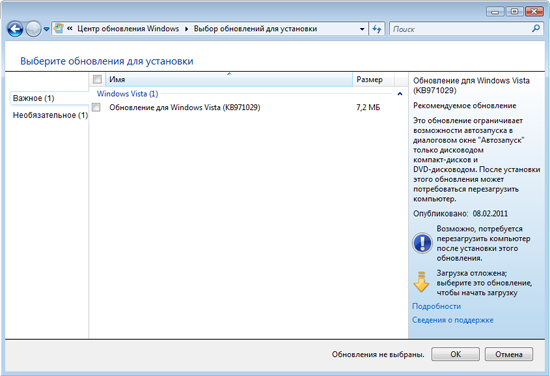Click the Forward navigation arrow button
This screenshot has width=550, height=376.
pyautogui.click(x=33, y=29)
